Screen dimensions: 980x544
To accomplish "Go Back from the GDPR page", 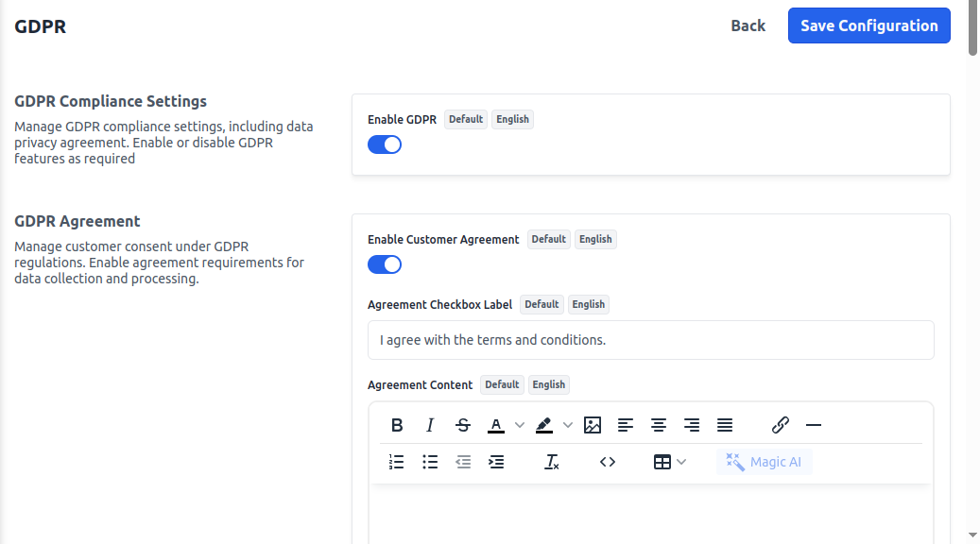I will (x=748, y=25).
